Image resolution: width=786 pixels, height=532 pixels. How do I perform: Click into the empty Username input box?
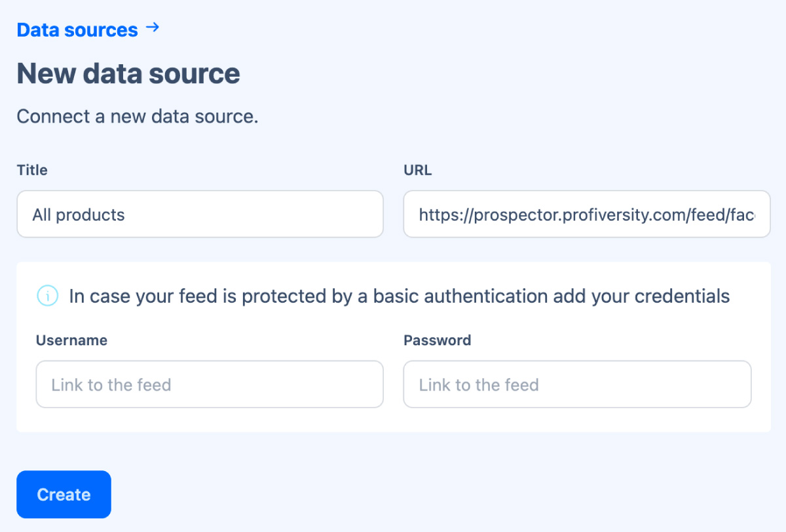tap(210, 385)
